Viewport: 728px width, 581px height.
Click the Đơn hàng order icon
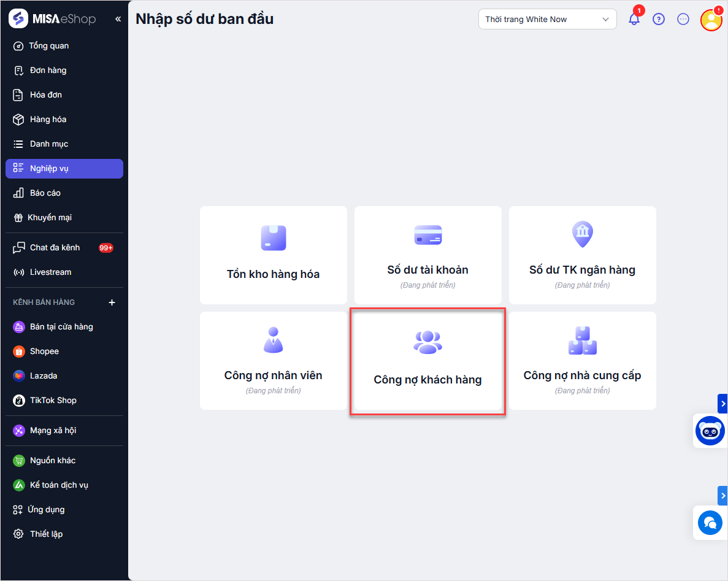(18, 71)
